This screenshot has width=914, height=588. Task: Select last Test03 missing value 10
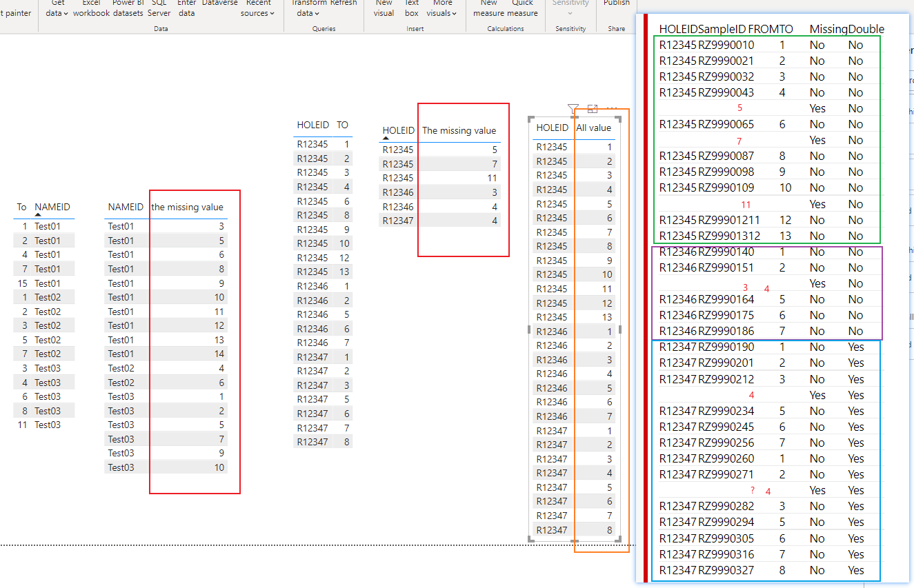(x=219, y=467)
